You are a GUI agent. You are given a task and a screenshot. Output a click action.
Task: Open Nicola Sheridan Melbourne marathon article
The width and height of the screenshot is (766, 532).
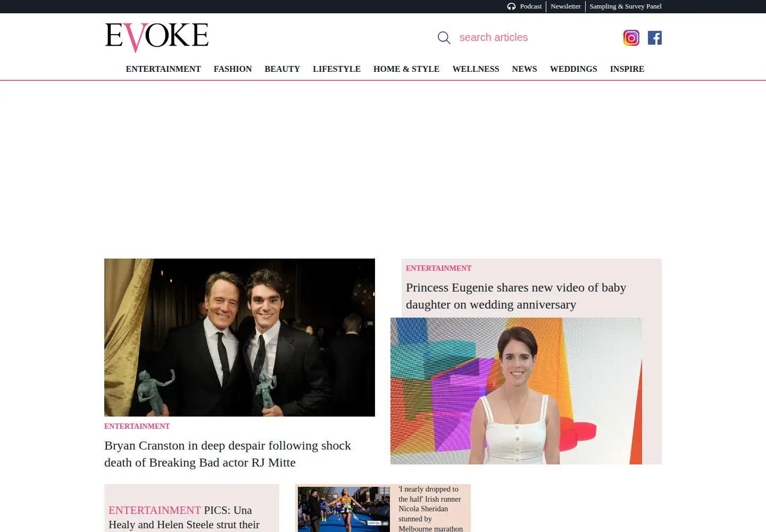(430, 509)
